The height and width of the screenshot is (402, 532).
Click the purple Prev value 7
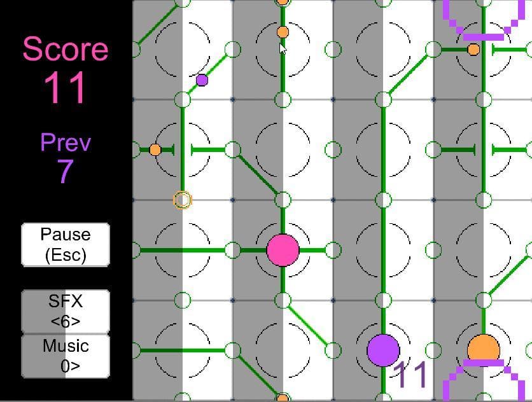[x=66, y=171]
